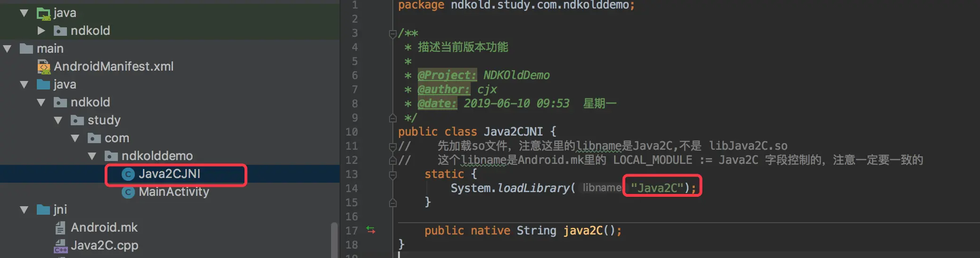Click the com package folder icon

click(94, 138)
